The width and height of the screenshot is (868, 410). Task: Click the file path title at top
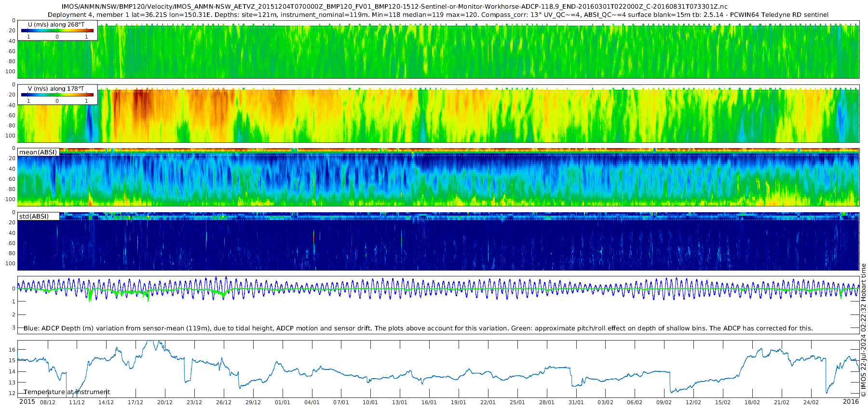point(394,7)
